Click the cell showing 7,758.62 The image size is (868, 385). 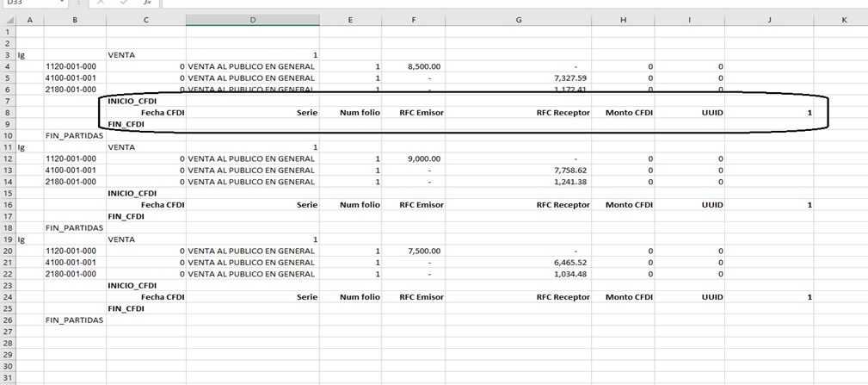click(519, 170)
